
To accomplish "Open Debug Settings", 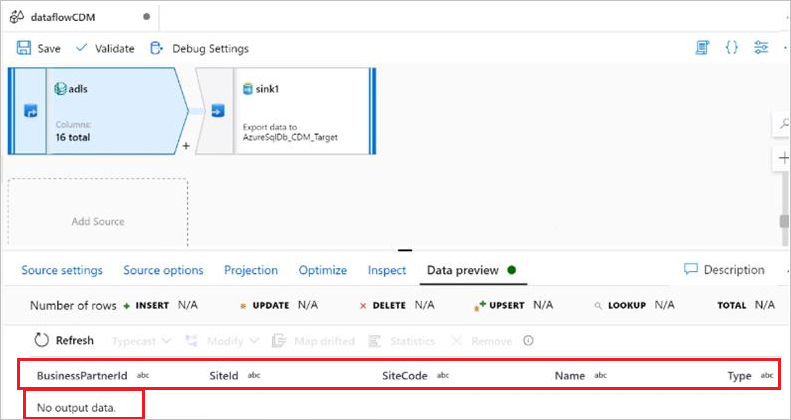I will [x=200, y=48].
